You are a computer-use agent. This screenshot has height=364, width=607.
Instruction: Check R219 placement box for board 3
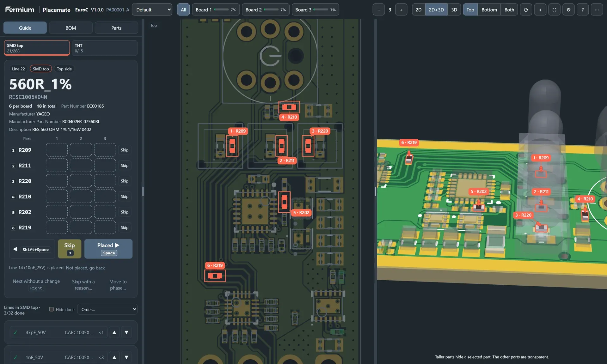click(105, 227)
